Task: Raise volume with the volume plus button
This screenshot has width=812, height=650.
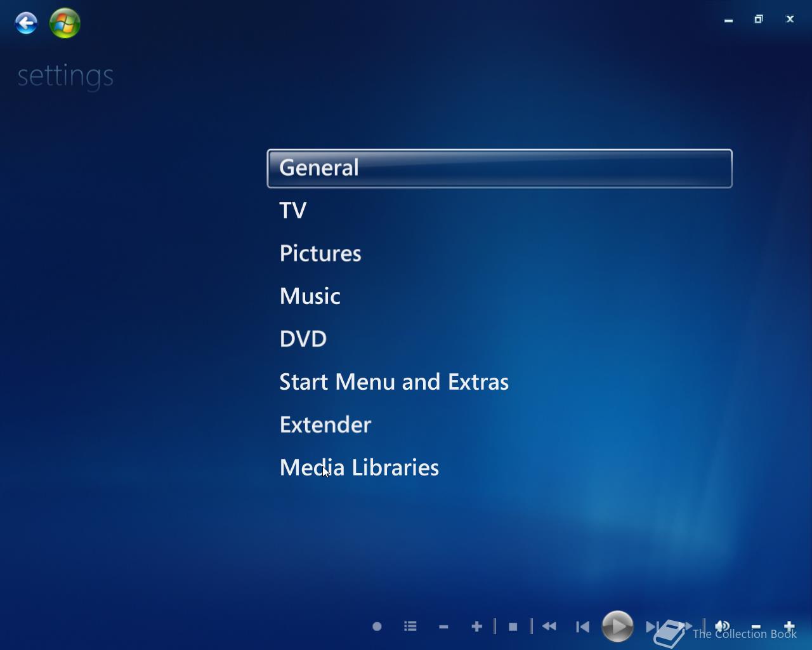Action: pyautogui.click(x=789, y=627)
